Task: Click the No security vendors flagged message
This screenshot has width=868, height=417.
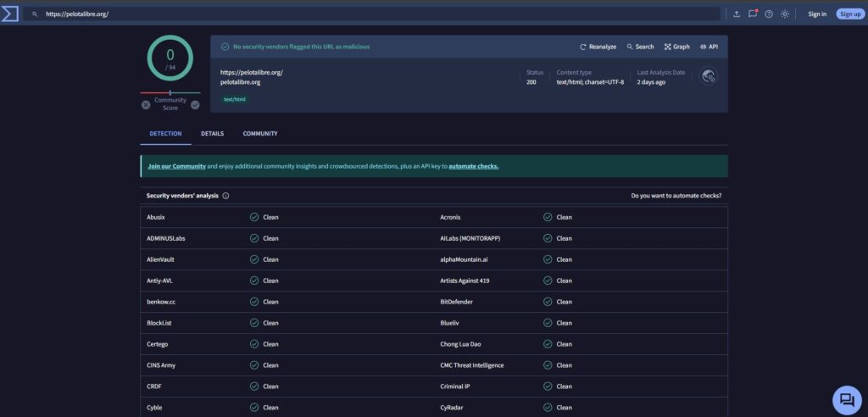Action: pos(301,47)
